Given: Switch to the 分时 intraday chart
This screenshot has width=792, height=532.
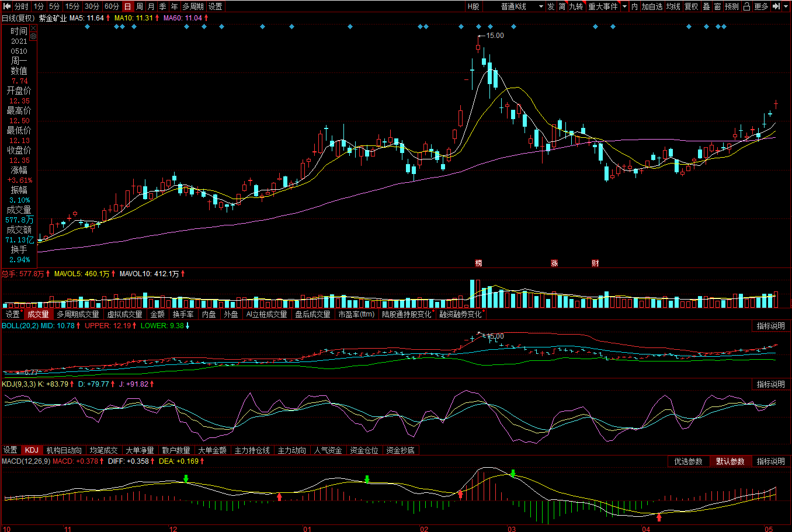Looking at the screenshot, I should [22, 6].
